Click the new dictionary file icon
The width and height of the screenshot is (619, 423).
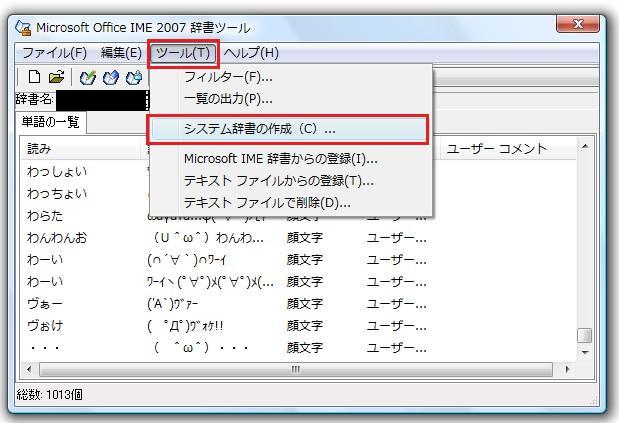35,77
